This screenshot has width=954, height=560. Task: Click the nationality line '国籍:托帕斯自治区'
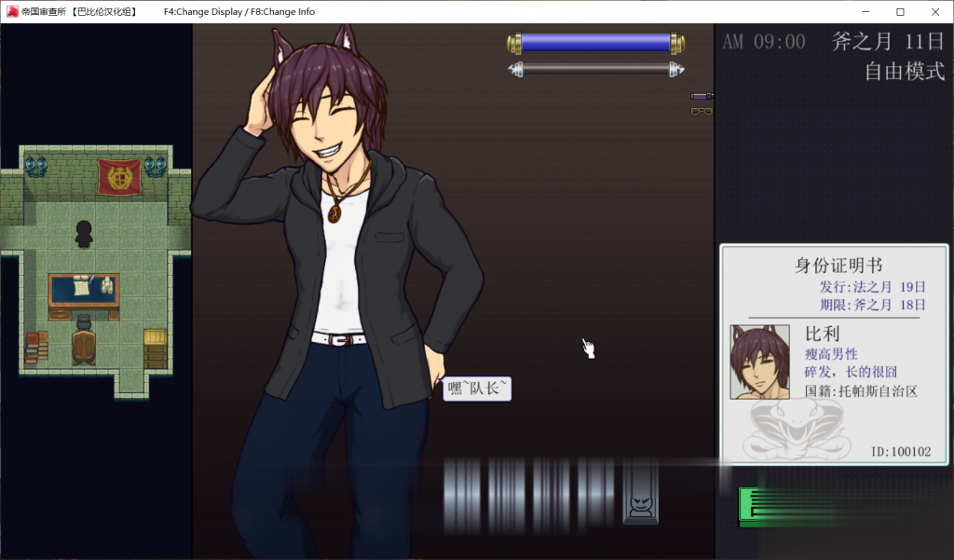[x=861, y=391]
